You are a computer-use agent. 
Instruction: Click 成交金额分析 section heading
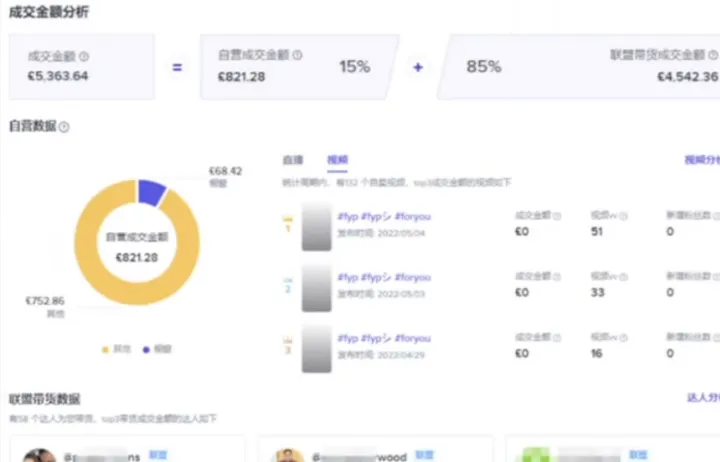49,12
